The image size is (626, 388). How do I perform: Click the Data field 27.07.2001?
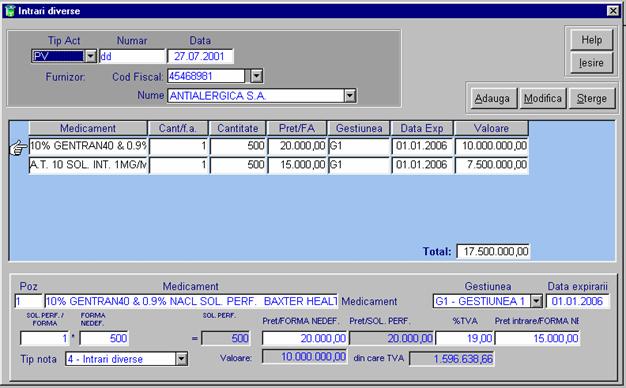click(x=200, y=56)
